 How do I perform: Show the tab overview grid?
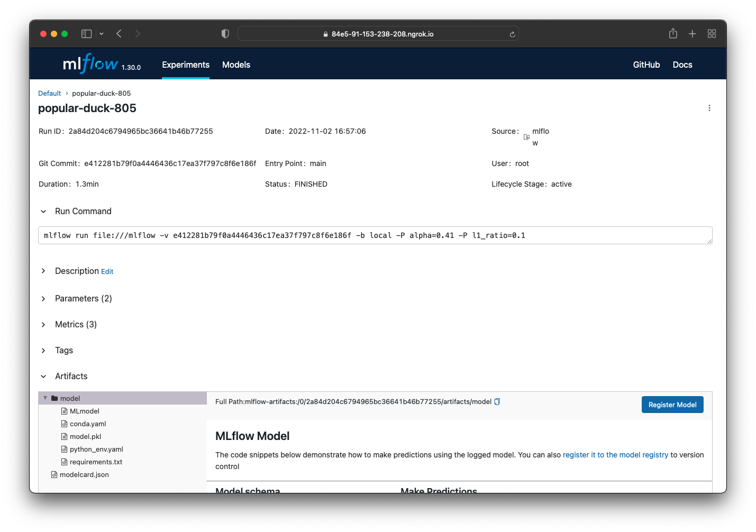712,34
